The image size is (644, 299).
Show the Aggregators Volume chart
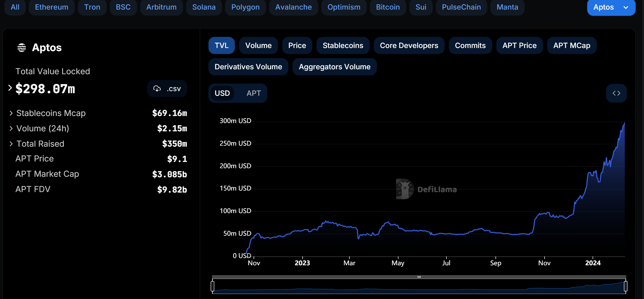[334, 67]
